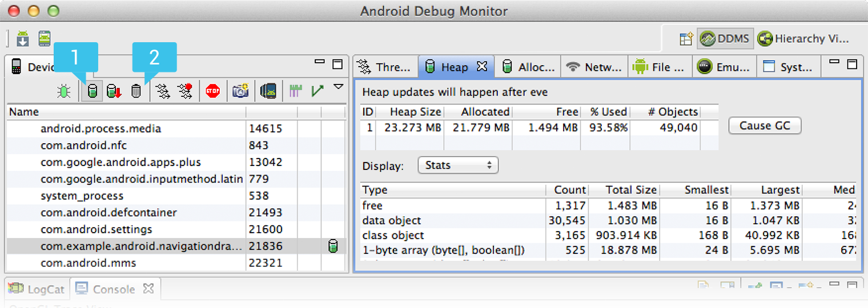Open the Display Stats dropdown
Viewport: 868px width, 308px height.
[458, 165]
